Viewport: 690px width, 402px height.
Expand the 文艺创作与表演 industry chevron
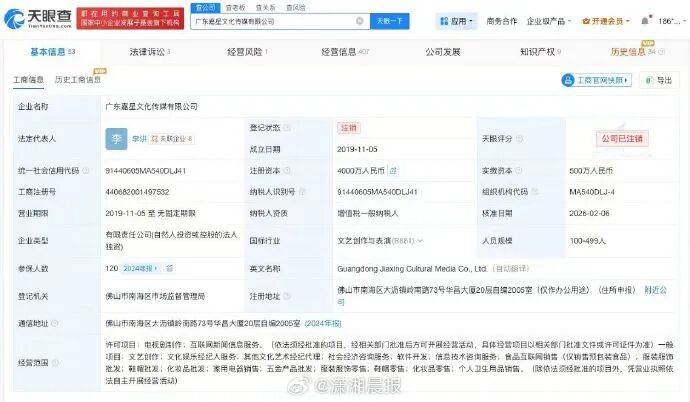pos(420,241)
